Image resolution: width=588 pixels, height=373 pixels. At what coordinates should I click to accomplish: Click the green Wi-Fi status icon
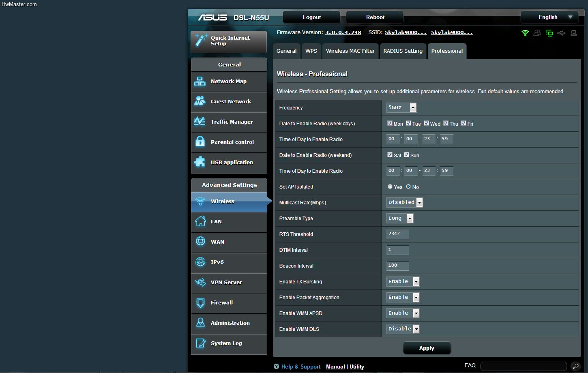tap(525, 33)
